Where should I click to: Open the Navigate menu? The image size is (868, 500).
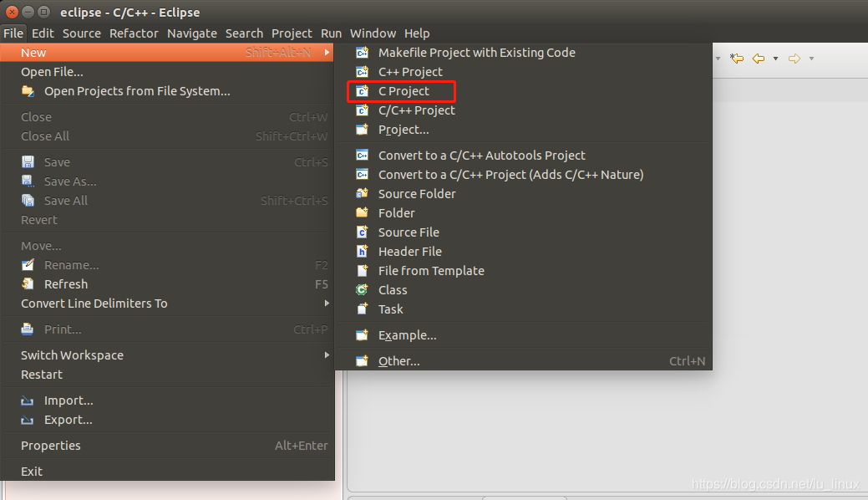pyautogui.click(x=192, y=33)
